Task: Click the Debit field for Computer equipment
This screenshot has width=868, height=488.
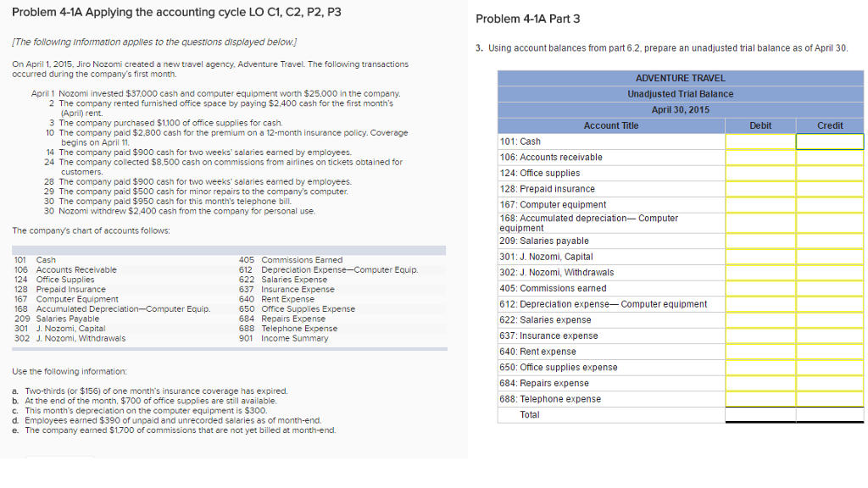Action: point(760,204)
